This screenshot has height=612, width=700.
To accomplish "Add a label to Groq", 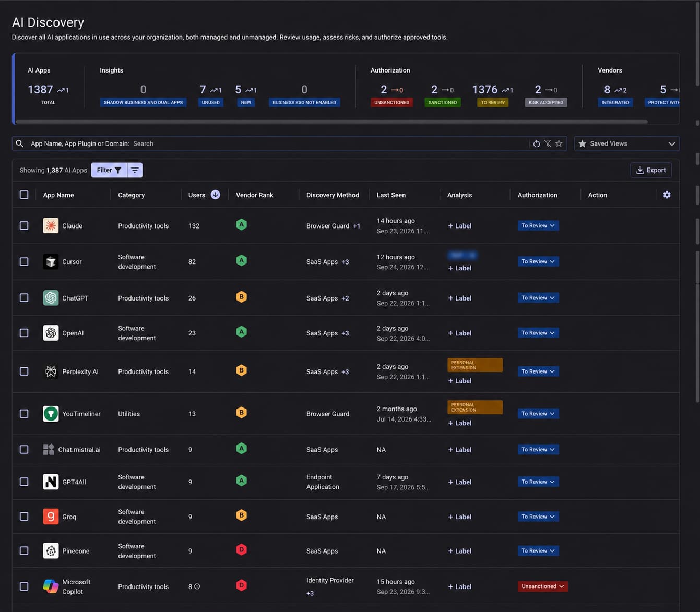I will click(x=459, y=517).
